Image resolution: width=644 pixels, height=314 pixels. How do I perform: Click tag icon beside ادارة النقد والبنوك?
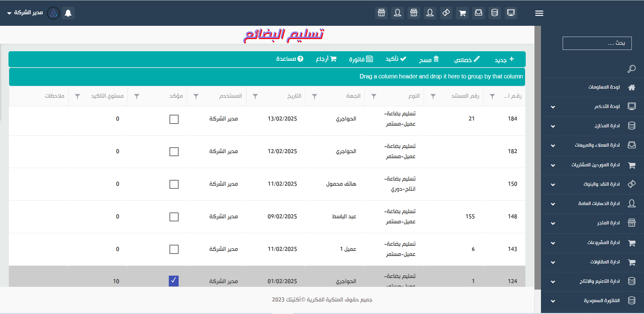(631, 184)
